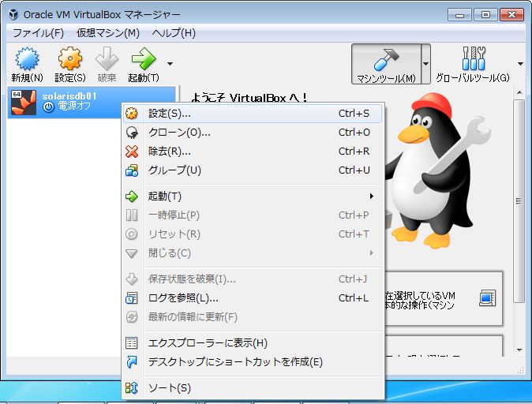532x404 pixels.
Task: Click the sheep clone icon in the context menu
Action: coord(132,133)
